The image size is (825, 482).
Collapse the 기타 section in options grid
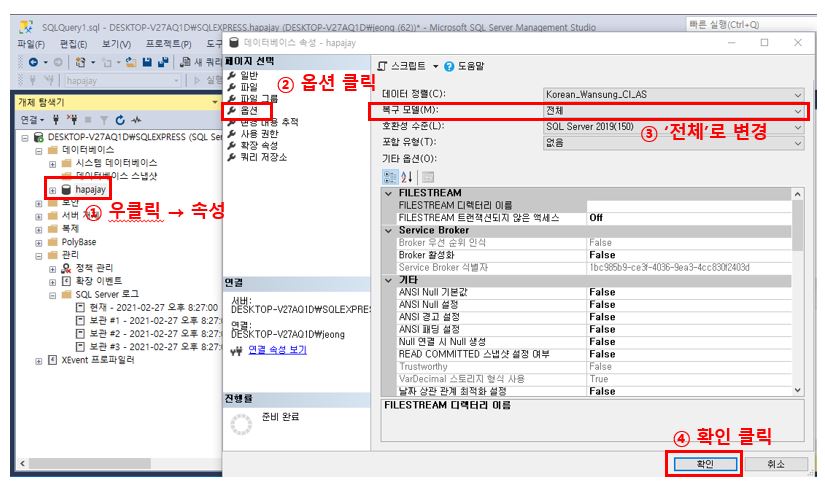coord(389,280)
